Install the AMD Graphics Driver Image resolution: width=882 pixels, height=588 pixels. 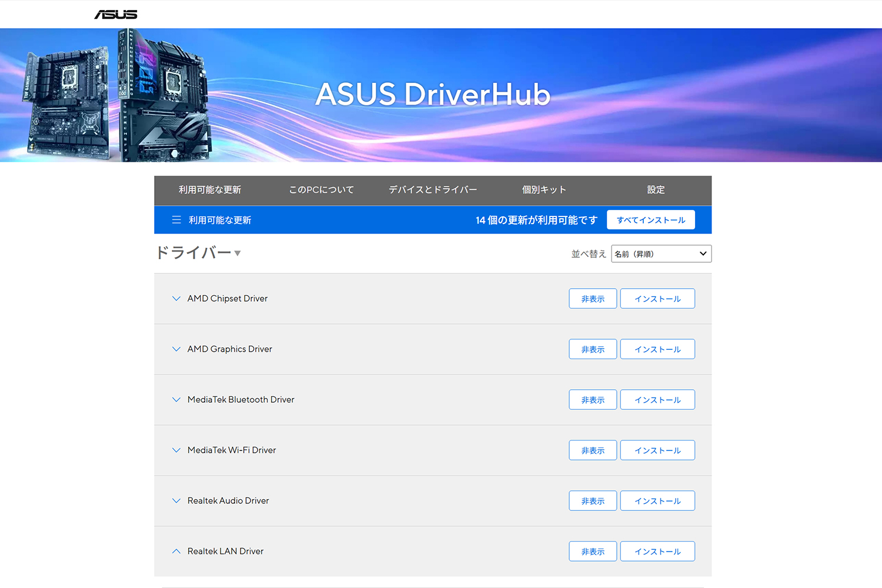[x=657, y=349]
